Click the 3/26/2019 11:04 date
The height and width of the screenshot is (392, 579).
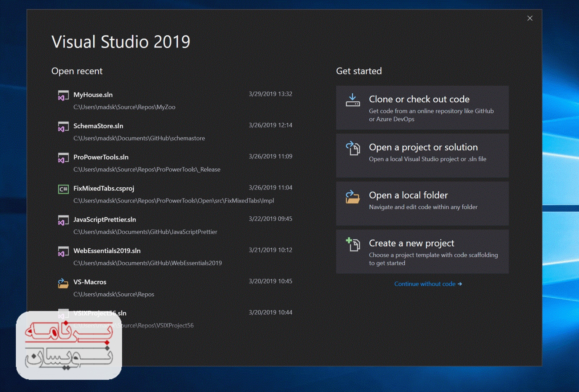point(270,188)
